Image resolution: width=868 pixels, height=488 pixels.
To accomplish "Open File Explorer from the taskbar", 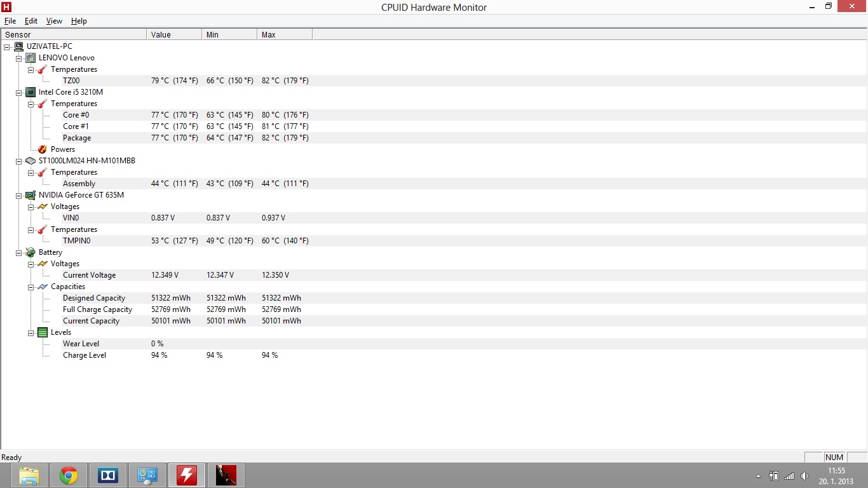I will tap(29, 475).
